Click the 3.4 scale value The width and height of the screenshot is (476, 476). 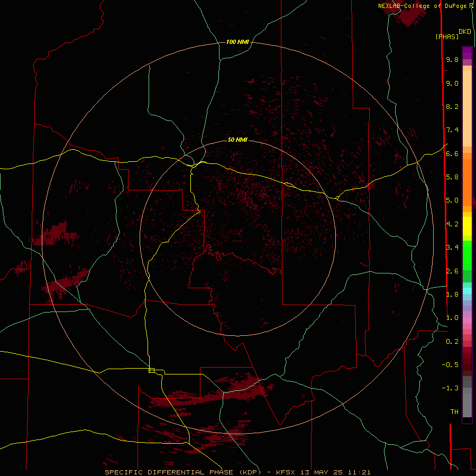[452, 248]
